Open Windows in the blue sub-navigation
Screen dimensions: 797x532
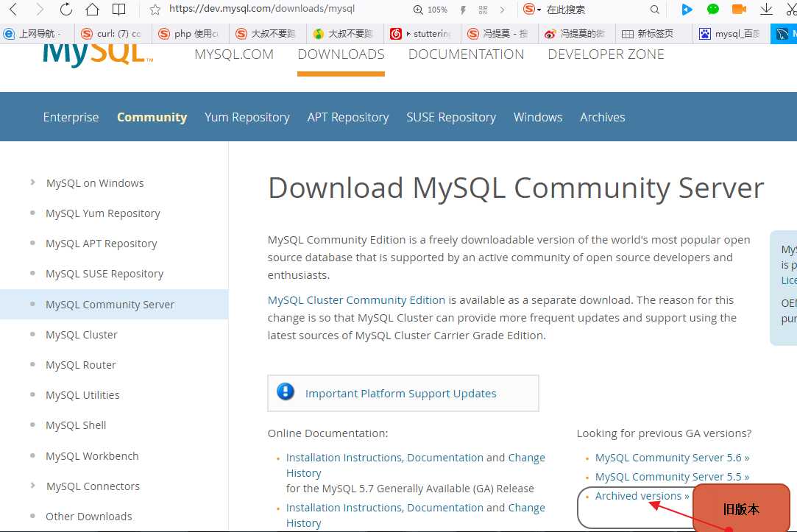(538, 118)
